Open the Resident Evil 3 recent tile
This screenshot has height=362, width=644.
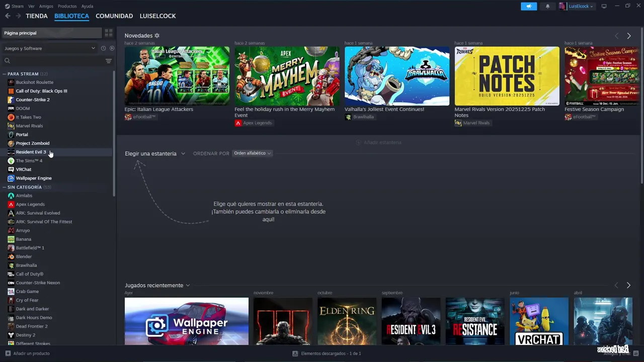411,321
